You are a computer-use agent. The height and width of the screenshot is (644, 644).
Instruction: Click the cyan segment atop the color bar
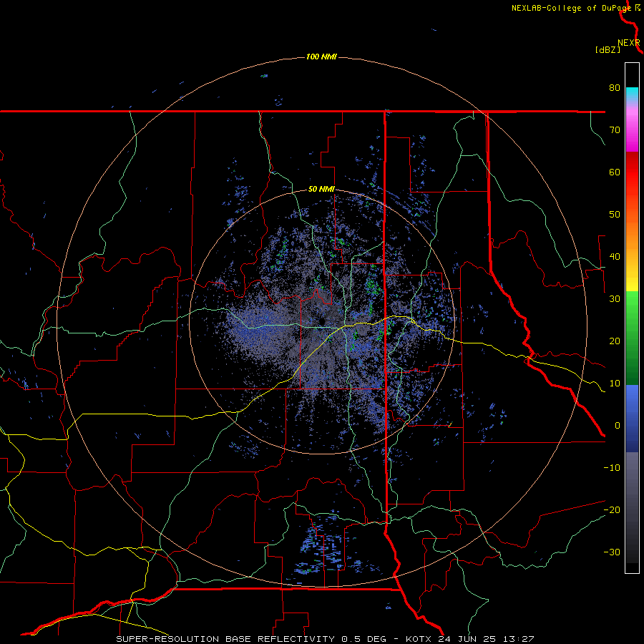pos(632,94)
